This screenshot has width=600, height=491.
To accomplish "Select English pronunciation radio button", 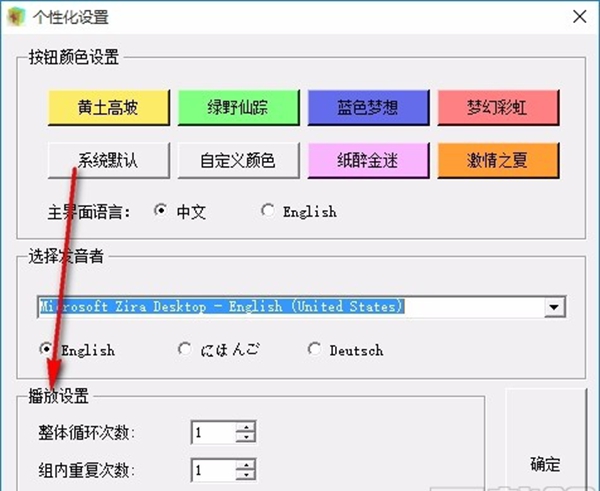I will pos(46,349).
